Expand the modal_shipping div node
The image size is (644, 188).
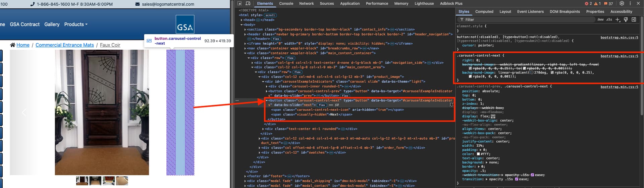coord(245,181)
